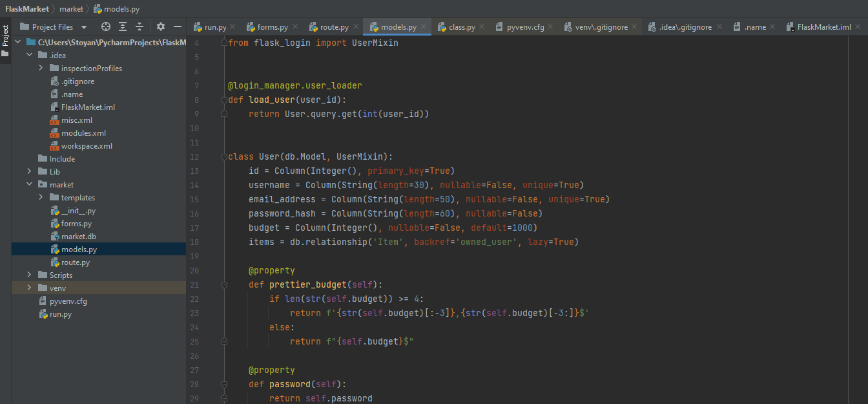Select the models.py file icon in tree
The width and height of the screenshot is (868, 404).
55,249
